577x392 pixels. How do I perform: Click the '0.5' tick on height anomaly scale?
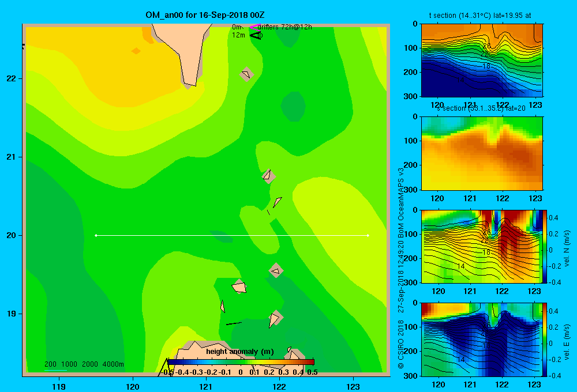click(312, 372)
